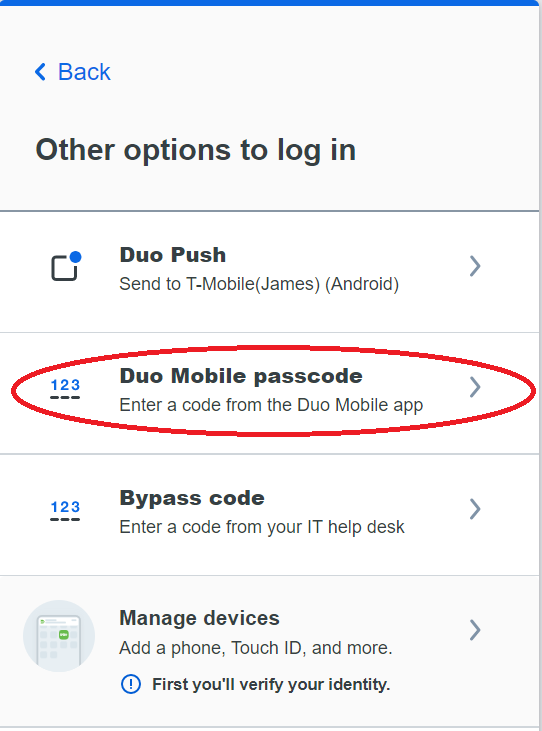
Task: Click 'First you'll verify your identity.' notice
Action: [x=271, y=684]
